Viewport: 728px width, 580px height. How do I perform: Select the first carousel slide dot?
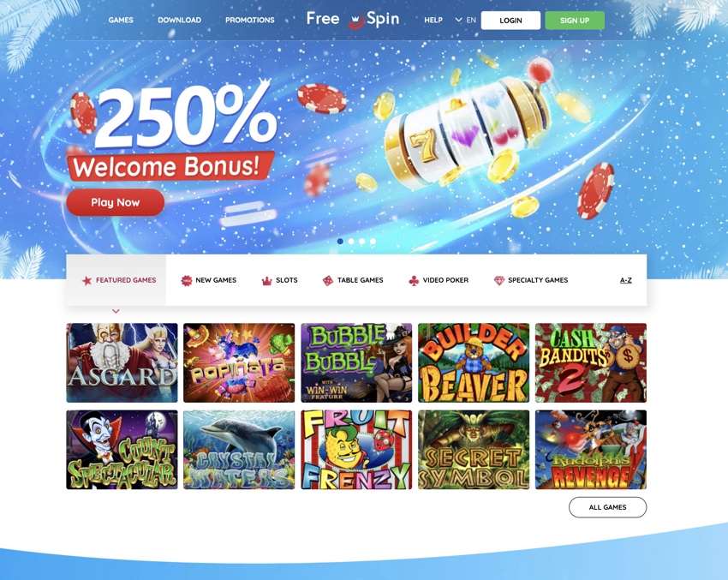340,242
